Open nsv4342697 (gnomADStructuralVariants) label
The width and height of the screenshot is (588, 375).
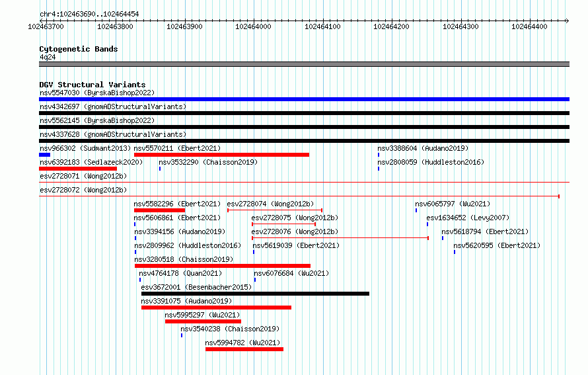coord(113,106)
